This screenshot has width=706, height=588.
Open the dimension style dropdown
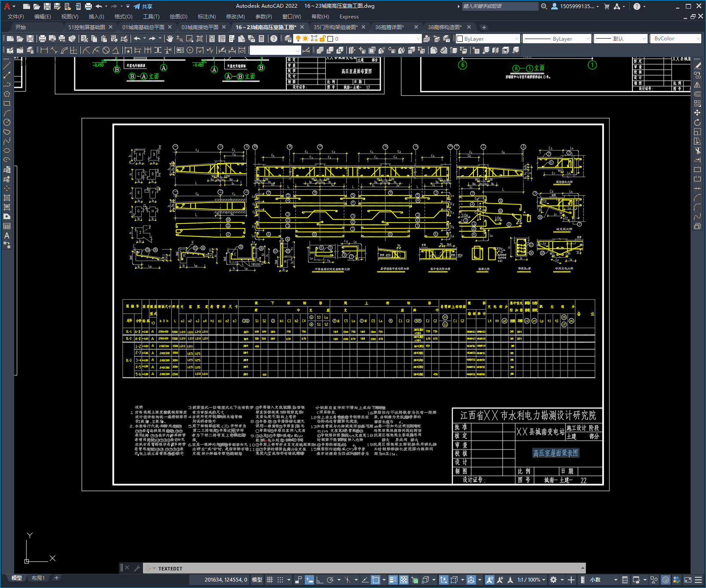click(x=276, y=50)
